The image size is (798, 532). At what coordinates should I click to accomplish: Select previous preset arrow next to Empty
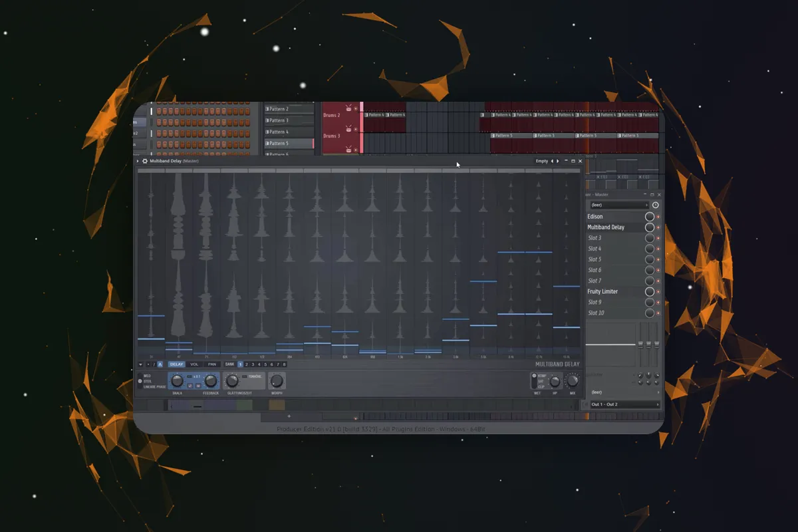click(552, 161)
